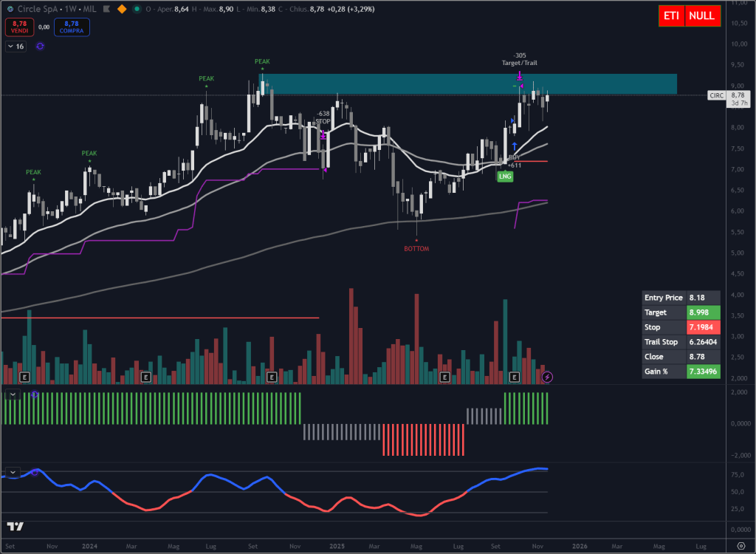Open the 16 dropdown below the buy button
756x554 pixels.
15,46
